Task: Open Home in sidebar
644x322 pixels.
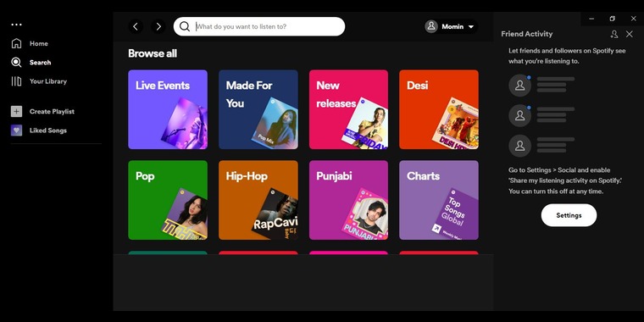Action: (x=39, y=43)
